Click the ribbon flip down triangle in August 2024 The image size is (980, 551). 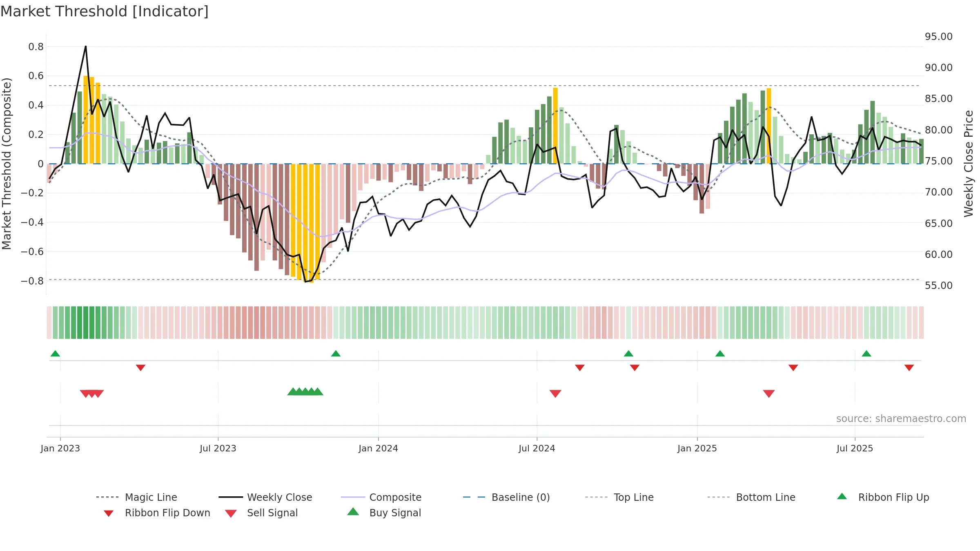point(580,368)
